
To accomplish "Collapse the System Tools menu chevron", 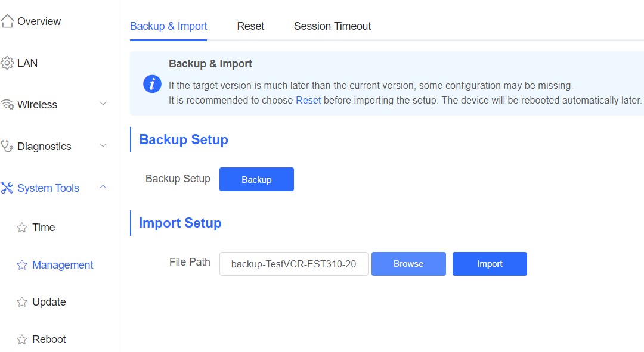I will [103, 188].
